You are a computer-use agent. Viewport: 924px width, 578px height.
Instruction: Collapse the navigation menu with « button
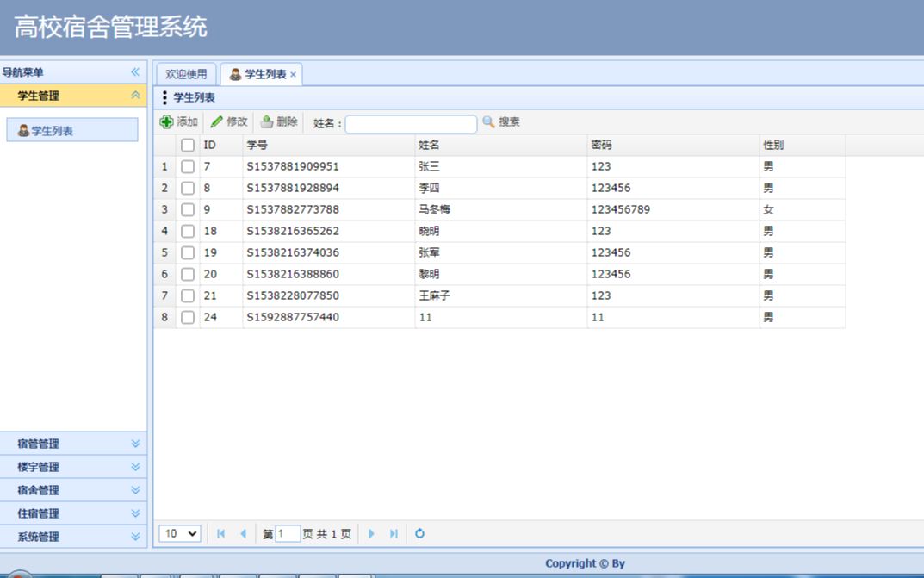133,71
